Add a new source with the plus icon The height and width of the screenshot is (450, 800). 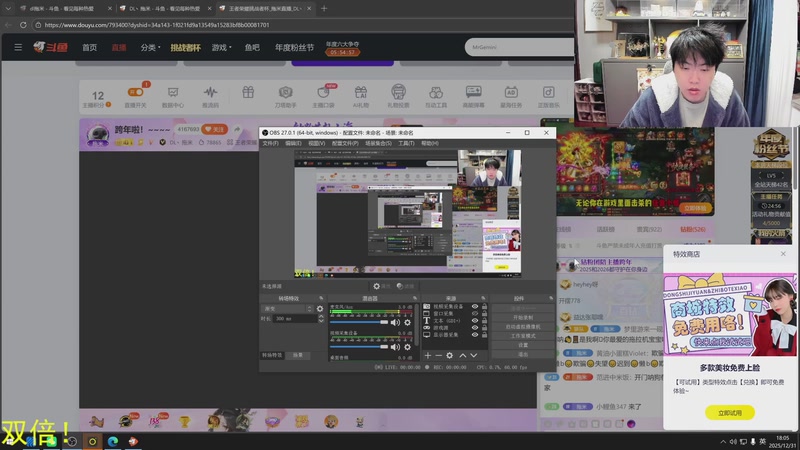tap(428, 355)
